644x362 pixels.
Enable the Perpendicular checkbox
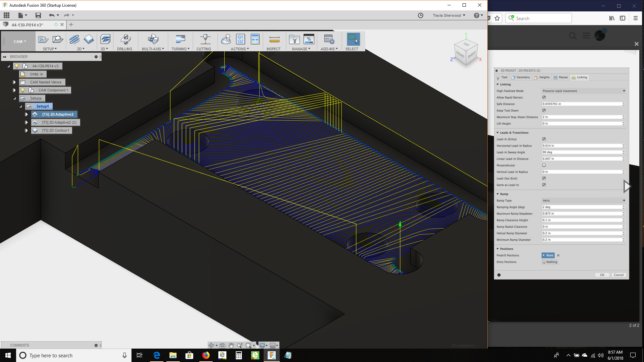(544, 165)
